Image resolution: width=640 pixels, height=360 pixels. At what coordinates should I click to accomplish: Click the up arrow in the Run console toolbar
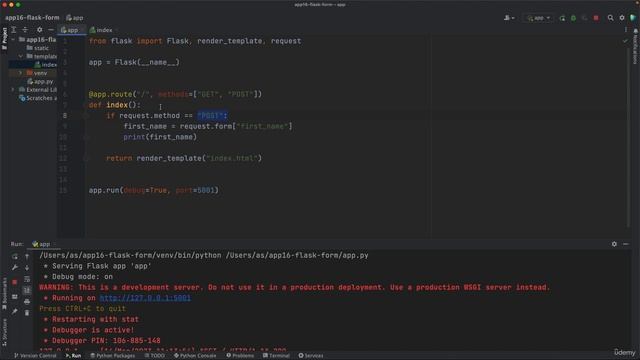pyautogui.click(x=27, y=256)
